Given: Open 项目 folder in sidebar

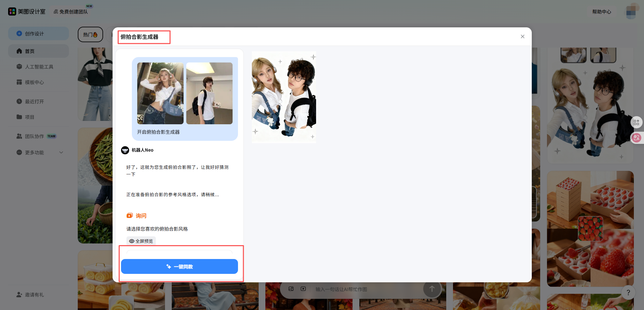Looking at the screenshot, I should [x=29, y=117].
